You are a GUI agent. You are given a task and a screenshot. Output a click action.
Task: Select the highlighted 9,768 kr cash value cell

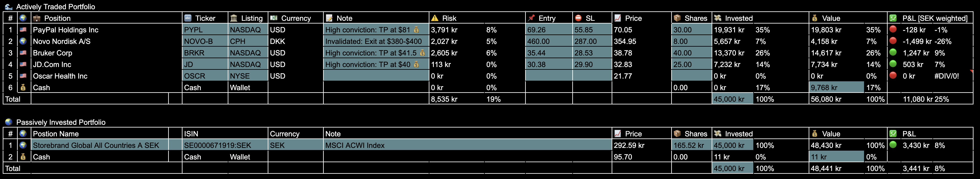836,87
